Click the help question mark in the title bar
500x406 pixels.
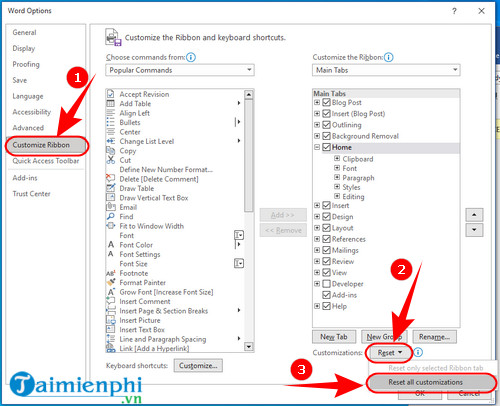(454, 11)
